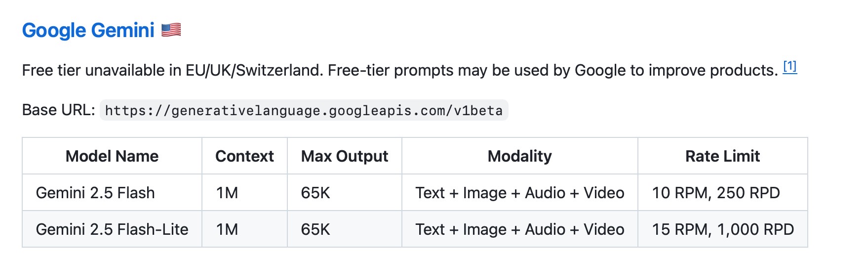Click the 10 RPM, 250 RPD rate limit

[716, 193]
